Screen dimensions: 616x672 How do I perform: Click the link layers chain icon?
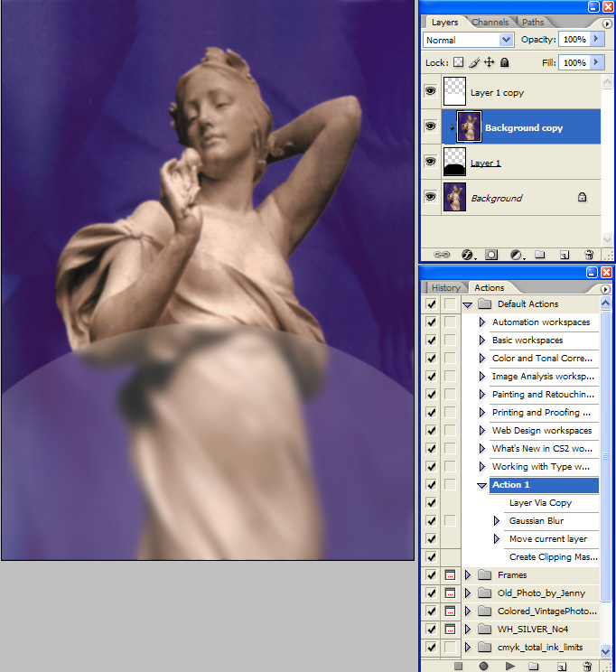(442, 255)
